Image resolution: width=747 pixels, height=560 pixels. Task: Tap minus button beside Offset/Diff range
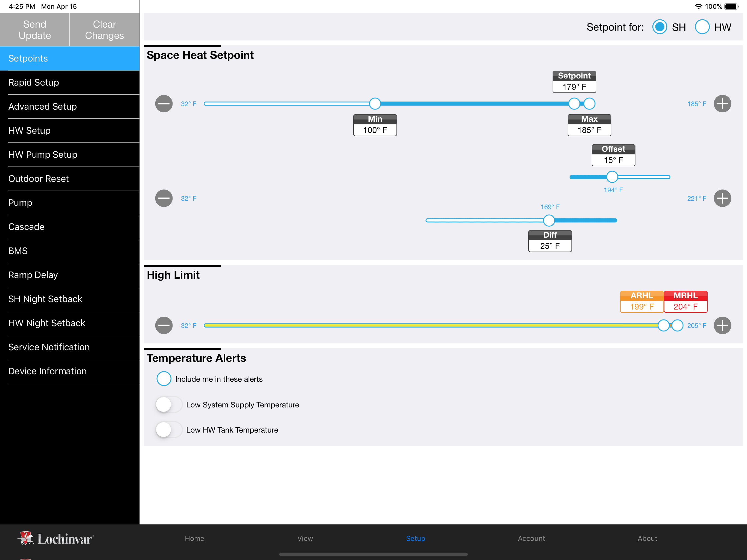(164, 198)
